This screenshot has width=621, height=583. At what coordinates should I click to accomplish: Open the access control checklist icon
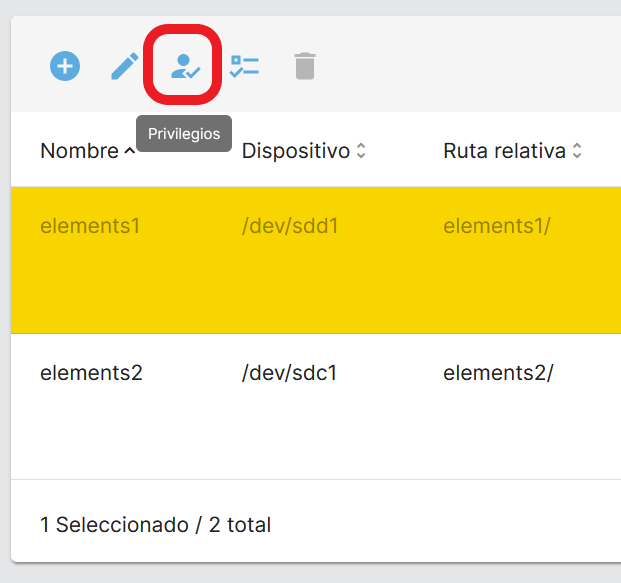tap(244, 67)
